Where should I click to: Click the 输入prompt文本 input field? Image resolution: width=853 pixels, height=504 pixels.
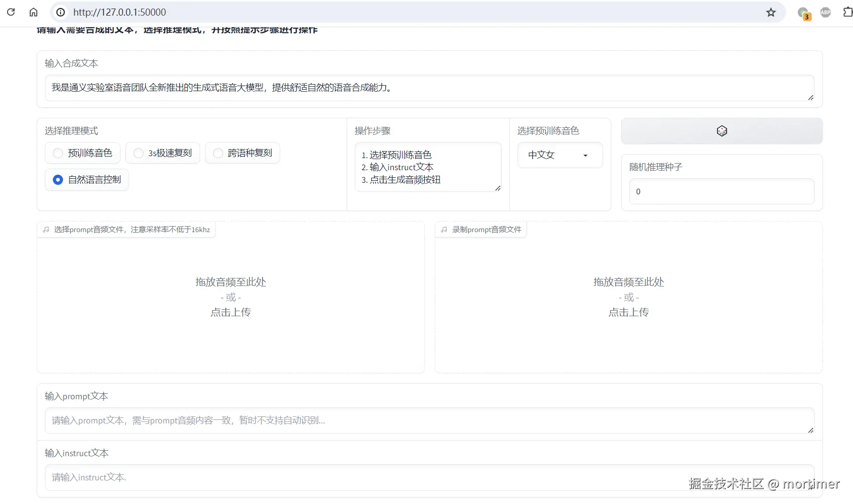(x=429, y=421)
